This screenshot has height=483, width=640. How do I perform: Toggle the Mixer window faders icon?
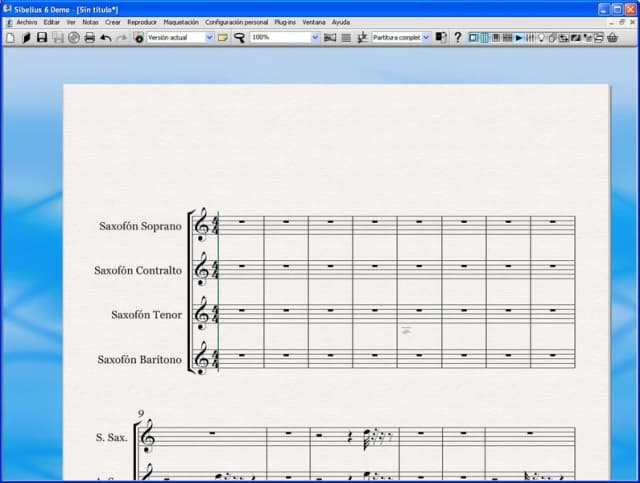[x=530, y=38]
